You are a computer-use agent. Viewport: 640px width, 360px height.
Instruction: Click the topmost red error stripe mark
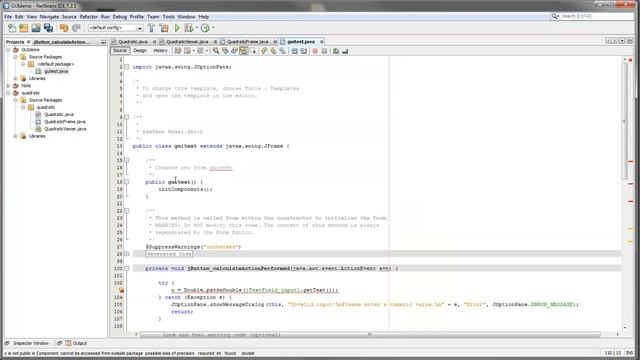(630, 162)
